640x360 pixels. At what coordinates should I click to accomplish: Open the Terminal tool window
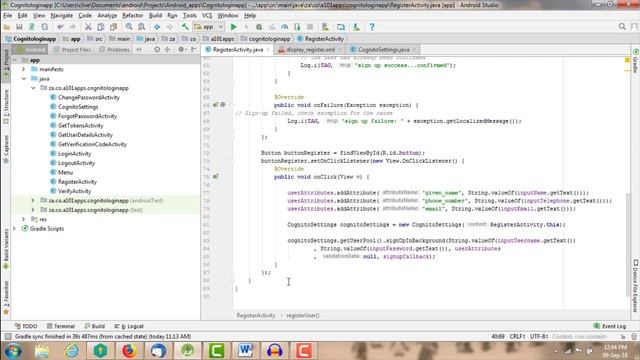click(60, 326)
